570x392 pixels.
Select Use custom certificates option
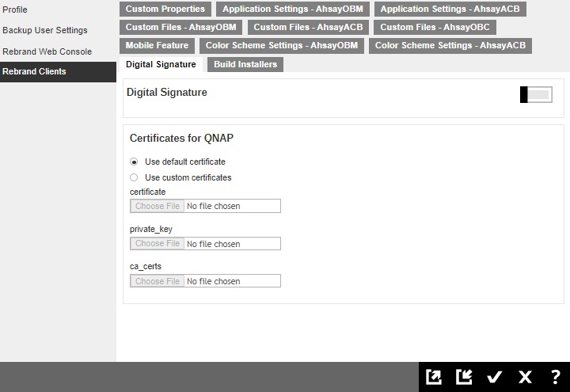[134, 177]
